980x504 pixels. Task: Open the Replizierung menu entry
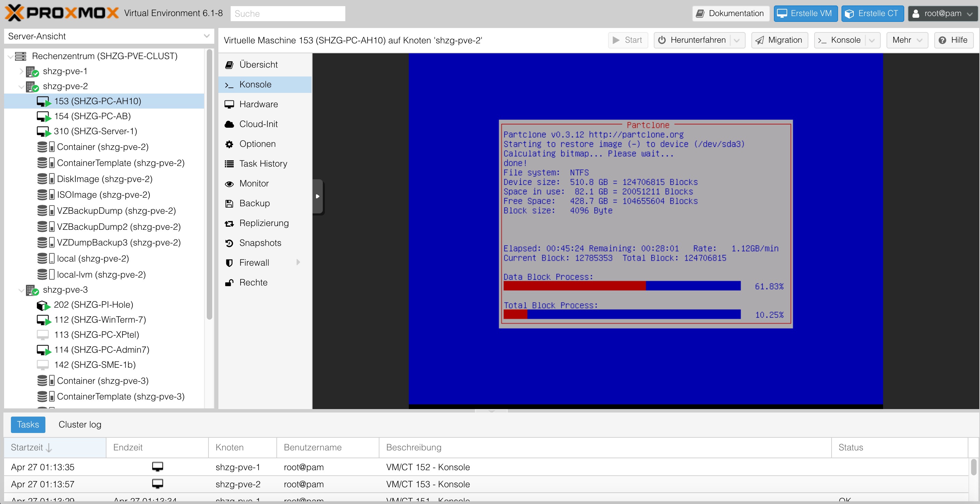tap(265, 223)
